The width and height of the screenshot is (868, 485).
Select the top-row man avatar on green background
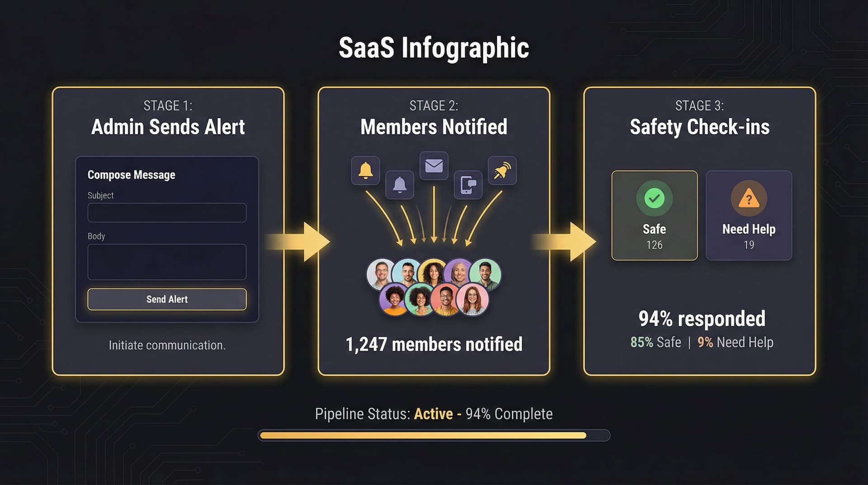[485, 274]
